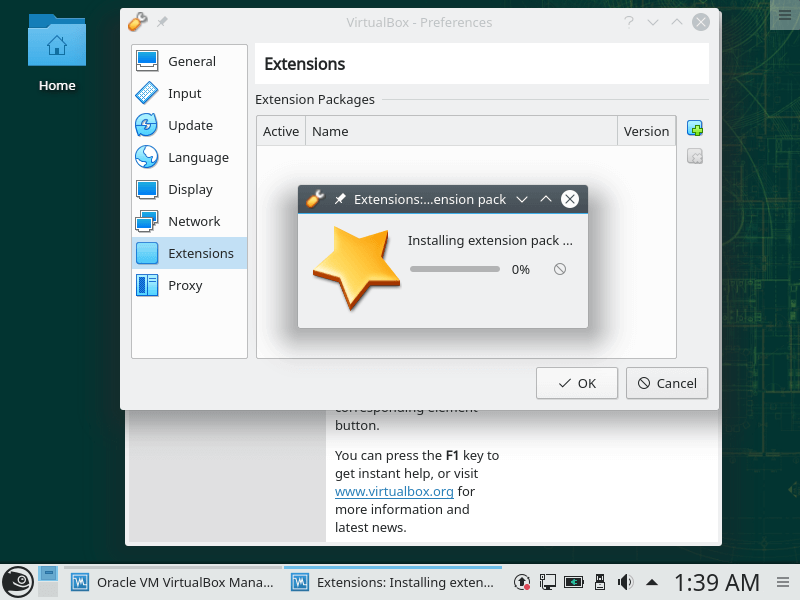Click the installation progress bar
The height and width of the screenshot is (600, 800).
pos(455,269)
